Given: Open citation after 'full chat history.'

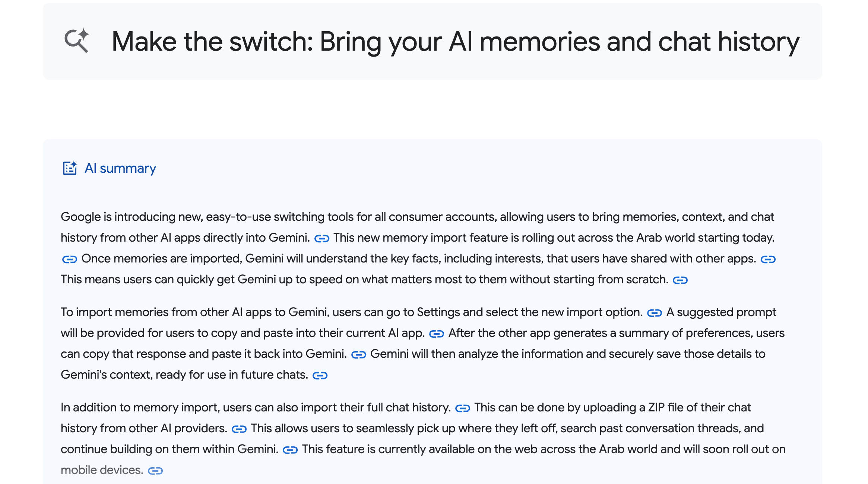Looking at the screenshot, I should pyautogui.click(x=463, y=408).
